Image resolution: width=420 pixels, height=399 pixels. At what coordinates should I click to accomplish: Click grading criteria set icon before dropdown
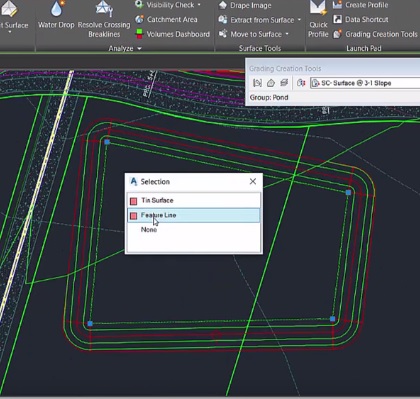point(301,83)
